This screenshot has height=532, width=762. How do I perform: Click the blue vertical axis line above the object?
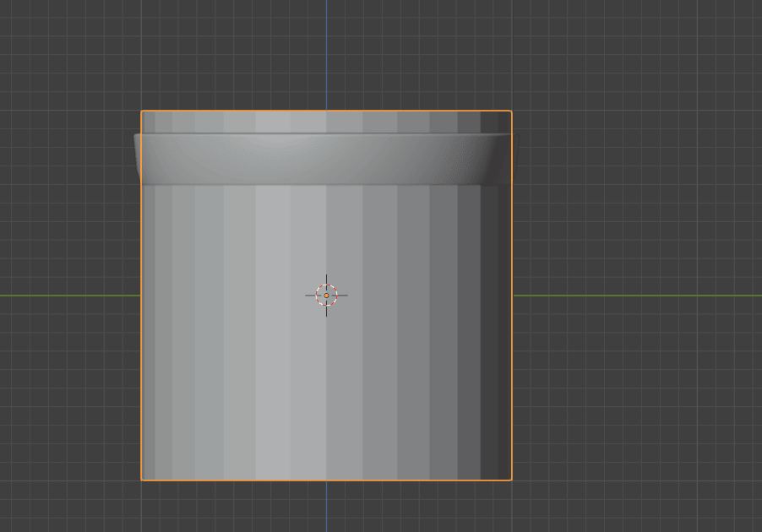tap(326, 51)
